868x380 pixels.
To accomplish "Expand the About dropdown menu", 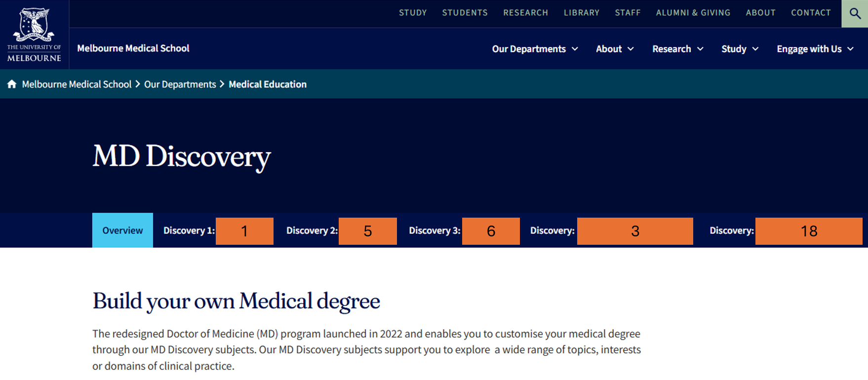I will (615, 49).
